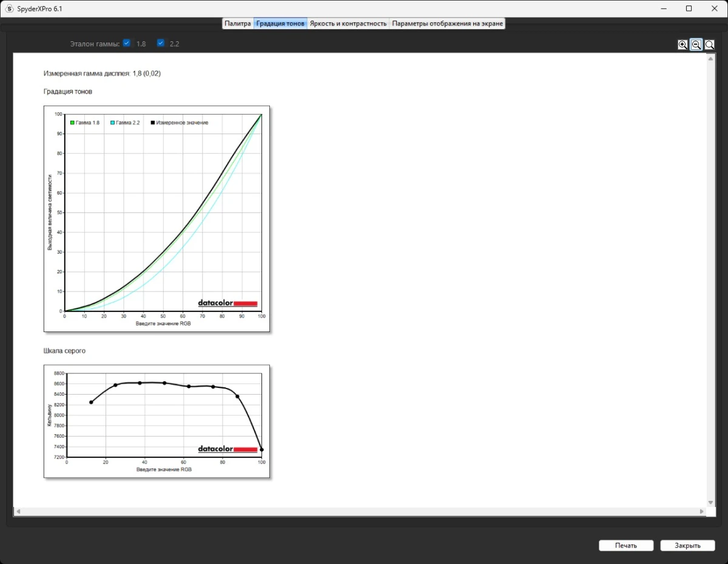
Task: Click the scroll down arrow of report
Action: 710,503
